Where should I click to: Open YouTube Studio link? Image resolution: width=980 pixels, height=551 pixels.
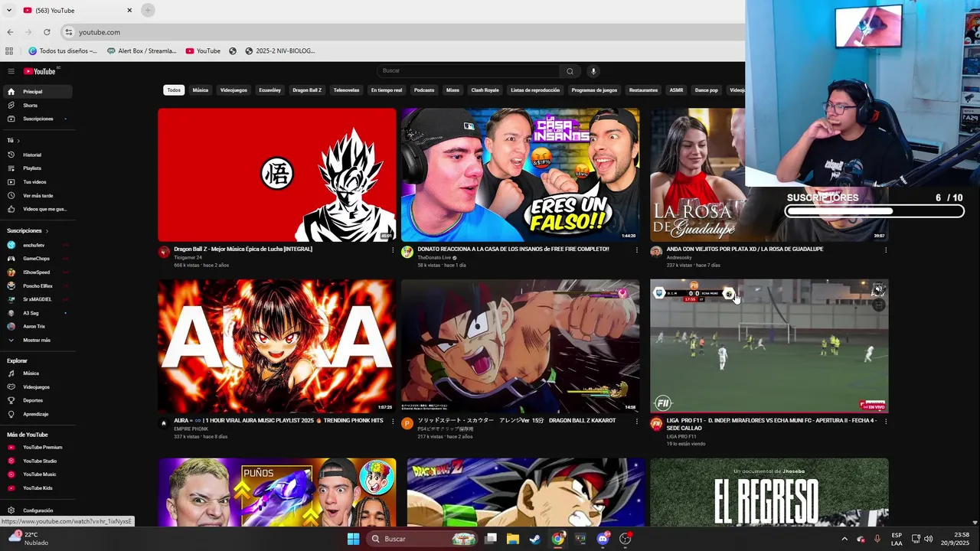coord(37,461)
